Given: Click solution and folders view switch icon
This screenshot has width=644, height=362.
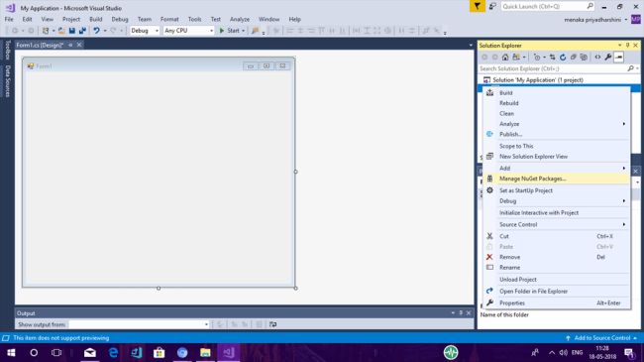Looking at the screenshot, I should coord(516,58).
